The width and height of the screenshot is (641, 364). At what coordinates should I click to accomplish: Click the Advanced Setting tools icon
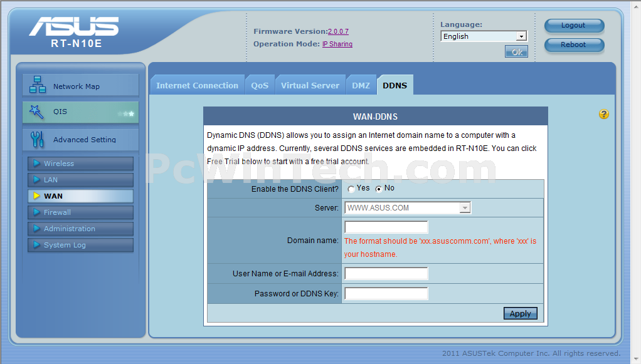pyautogui.click(x=37, y=139)
